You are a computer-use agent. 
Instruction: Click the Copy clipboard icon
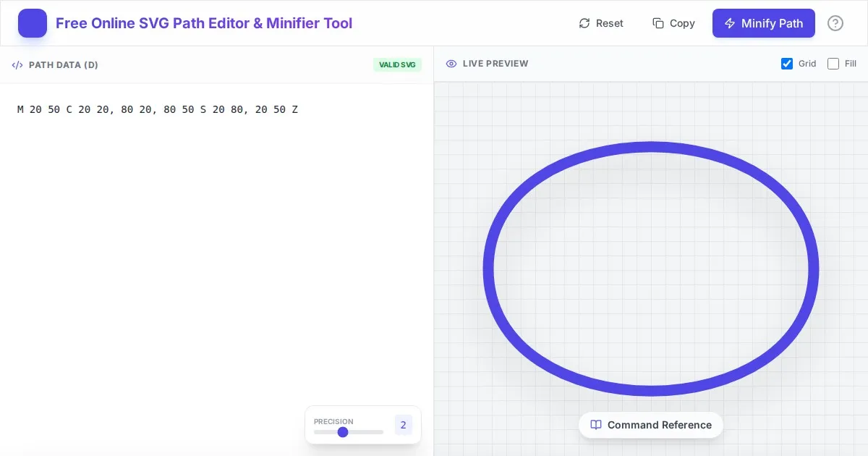[x=658, y=23]
